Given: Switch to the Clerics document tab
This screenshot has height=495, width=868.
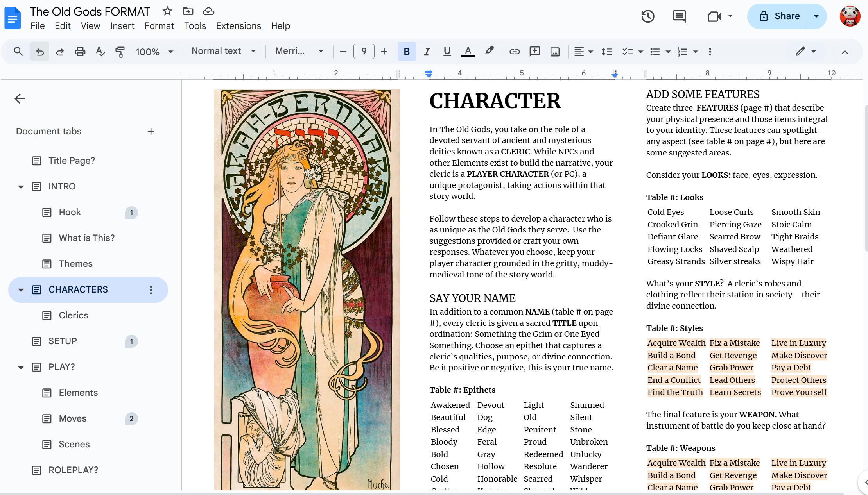Looking at the screenshot, I should pos(74,315).
